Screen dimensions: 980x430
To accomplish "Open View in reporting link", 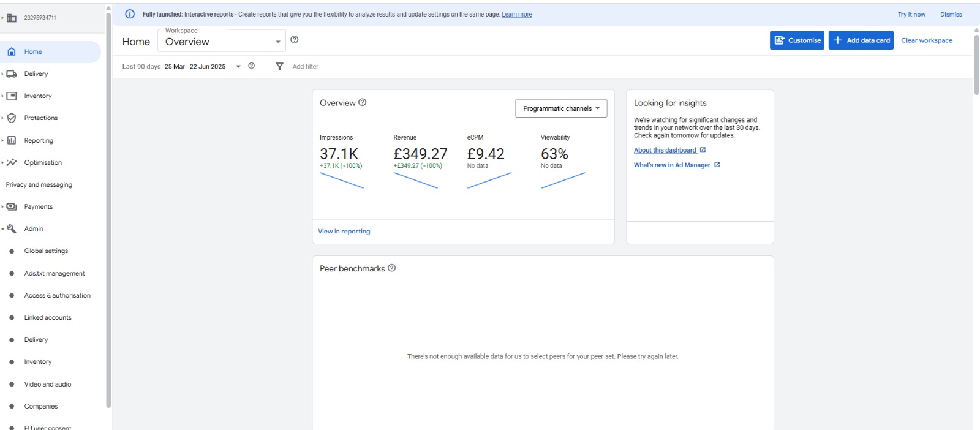I will click(344, 232).
